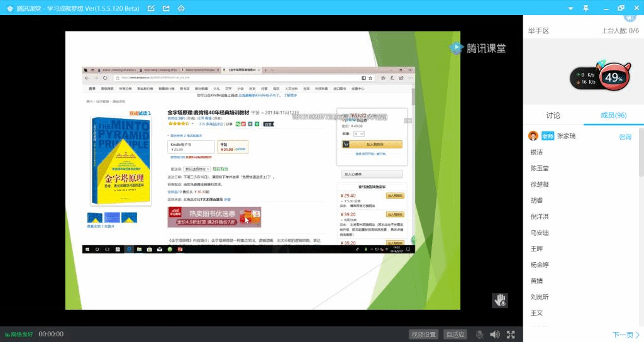Click the raise-hand icon on the video
The image size is (644, 342).
click(500, 299)
